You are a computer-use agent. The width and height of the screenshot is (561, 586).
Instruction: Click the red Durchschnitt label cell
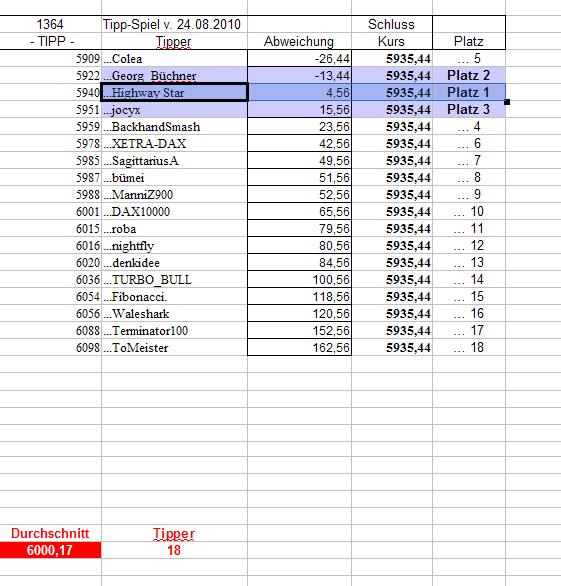50,533
